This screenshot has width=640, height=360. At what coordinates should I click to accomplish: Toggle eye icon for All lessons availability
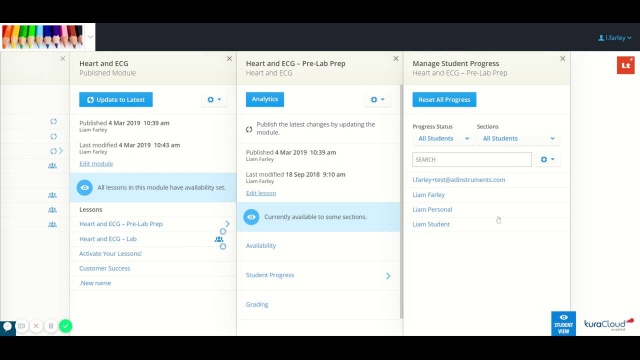coord(84,187)
